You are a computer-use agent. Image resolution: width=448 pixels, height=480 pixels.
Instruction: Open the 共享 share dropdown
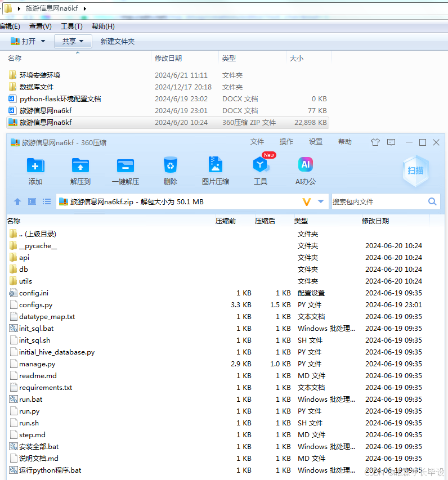[x=73, y=41]
